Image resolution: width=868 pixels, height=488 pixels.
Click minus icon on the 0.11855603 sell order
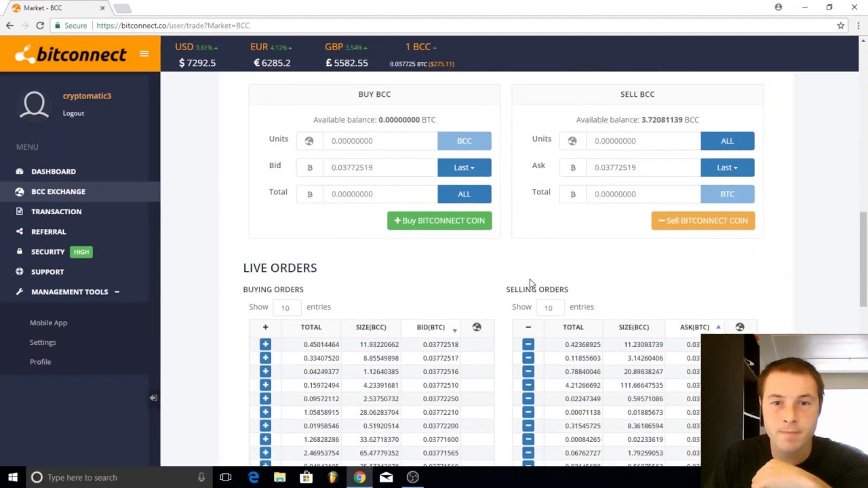pyautogui.click(x=528, y=358)
